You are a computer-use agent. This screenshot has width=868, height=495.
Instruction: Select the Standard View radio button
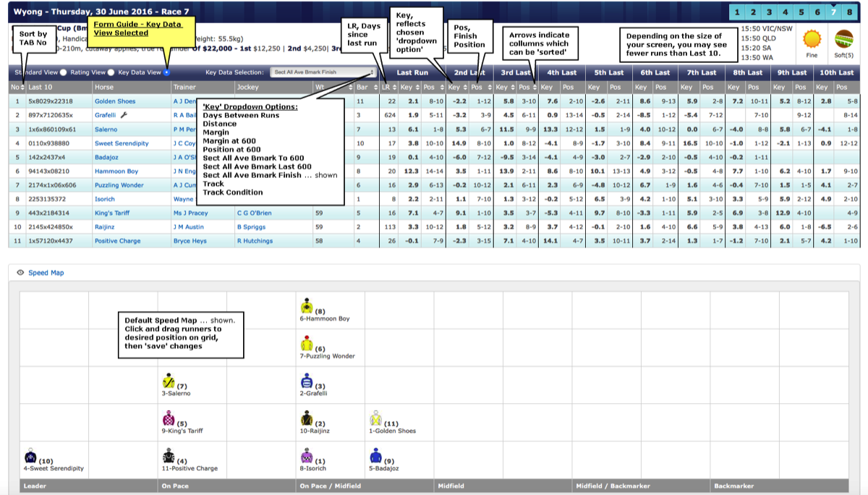click(x=64, y=72)
